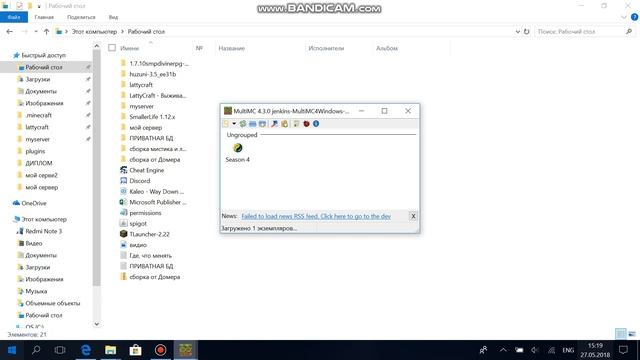Select 'Cheat Engine' shortcut in file list
The height and width of the screenshot is (360, 640).
coord(147,170)
